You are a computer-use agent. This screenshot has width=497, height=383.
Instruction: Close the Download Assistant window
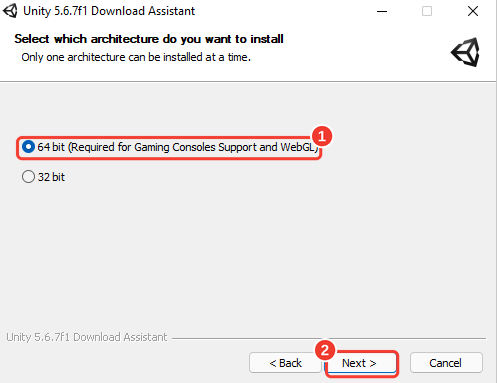pyautogui.click(x=473, y=11)
